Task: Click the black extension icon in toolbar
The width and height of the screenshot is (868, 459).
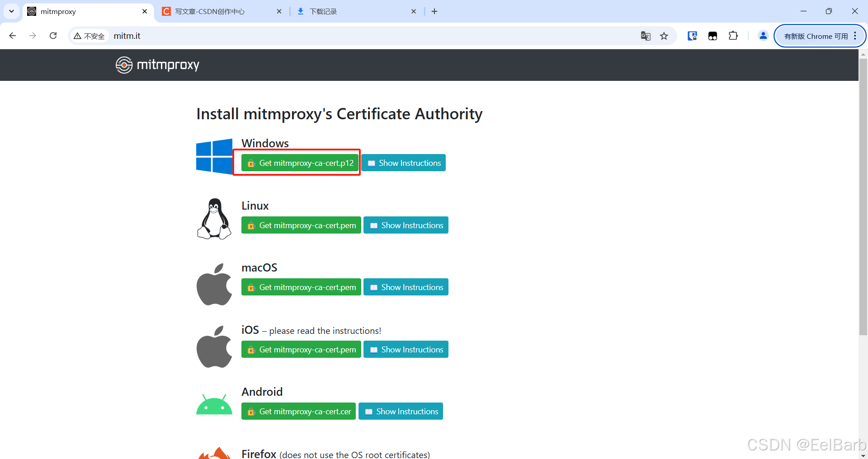Action: click(x=712, y=36)
